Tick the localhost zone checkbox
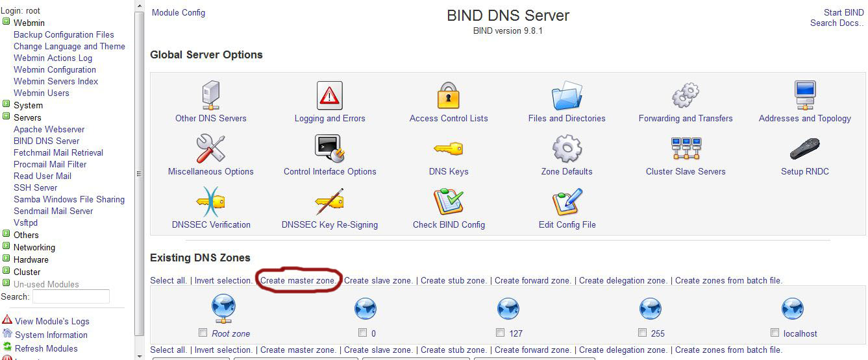 coord(775,333)
